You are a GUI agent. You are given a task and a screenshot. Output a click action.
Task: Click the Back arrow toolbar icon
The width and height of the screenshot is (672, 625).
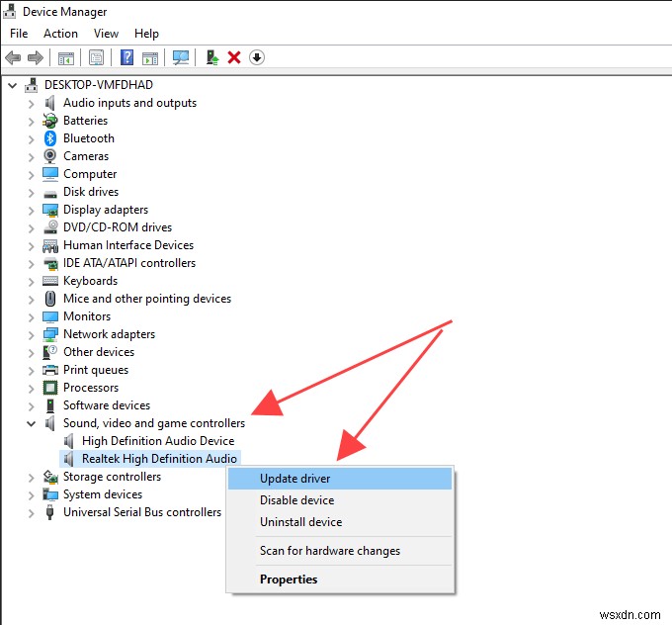(13, 57)
